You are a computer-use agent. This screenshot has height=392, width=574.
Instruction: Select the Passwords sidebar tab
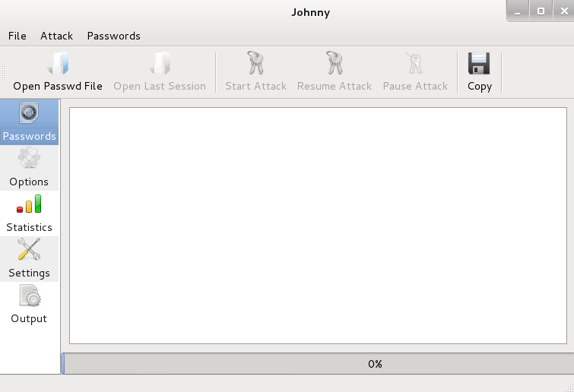pyautogui.click(x=30, y=122)
